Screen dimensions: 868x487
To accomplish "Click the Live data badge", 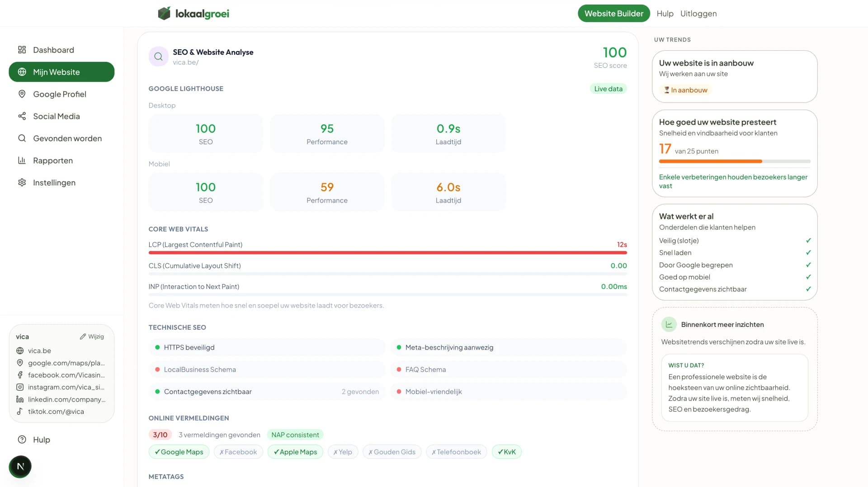I will [x=608, y=89].
